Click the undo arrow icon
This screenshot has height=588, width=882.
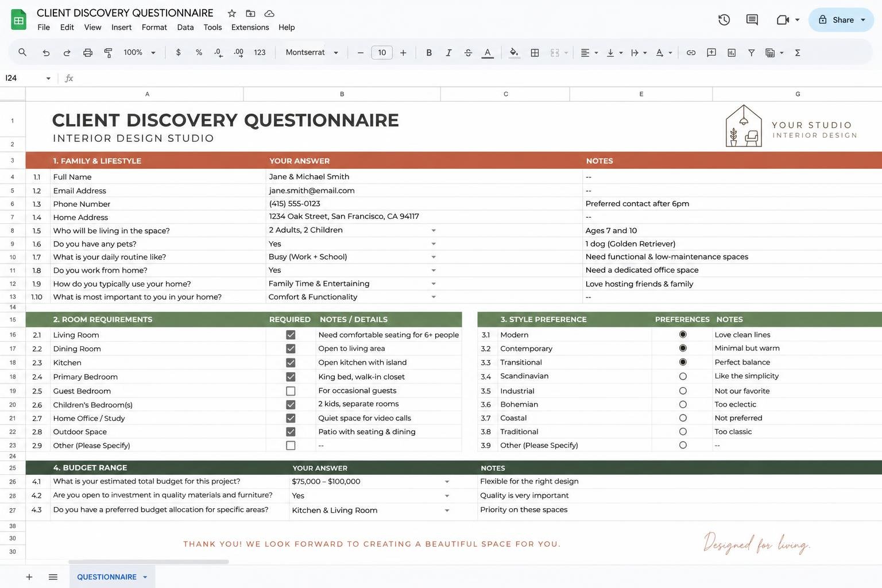pyautogui.click(x=46, y=53)
